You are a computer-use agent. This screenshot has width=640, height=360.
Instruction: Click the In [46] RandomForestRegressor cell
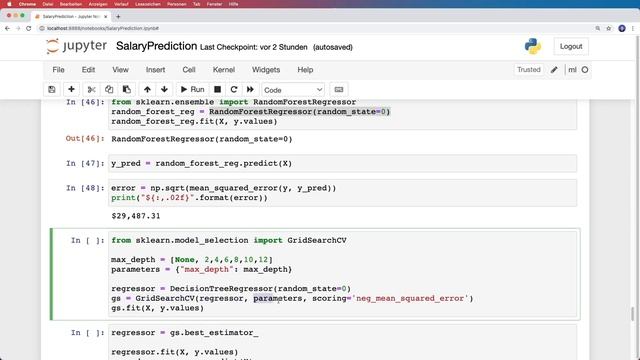[343, 114]
